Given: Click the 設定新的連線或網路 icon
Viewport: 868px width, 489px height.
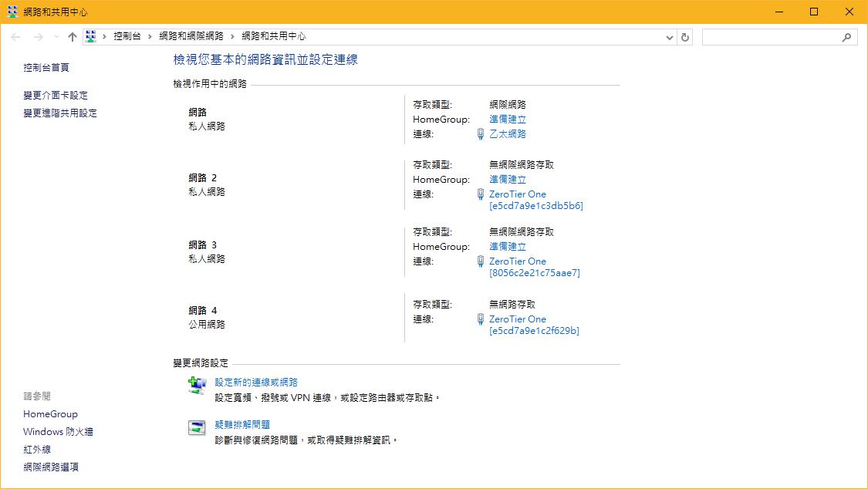Looking at the screenshot, I should click(198, 385).
